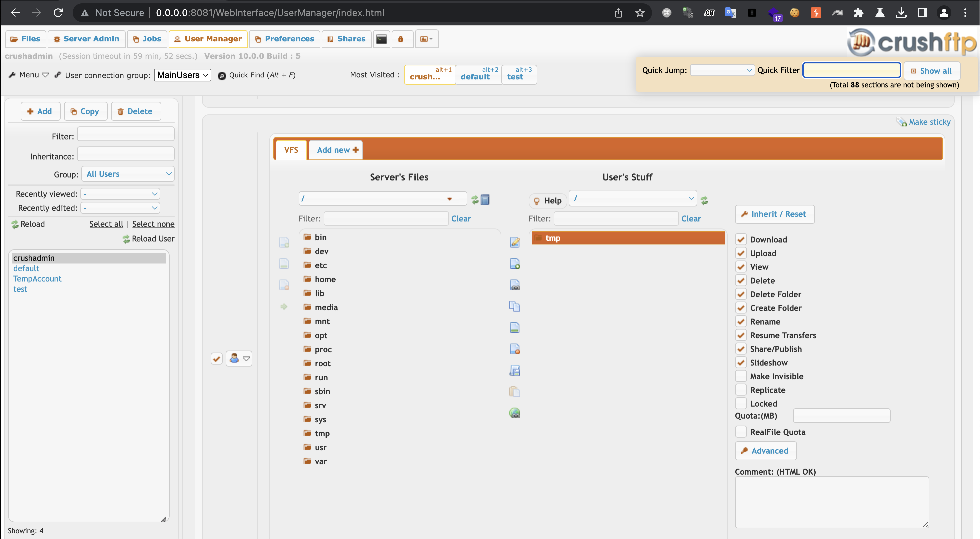Screen dimensions: 980x539
Task: Click the lock icon in top toolbar
Action: tap(401, 39)
